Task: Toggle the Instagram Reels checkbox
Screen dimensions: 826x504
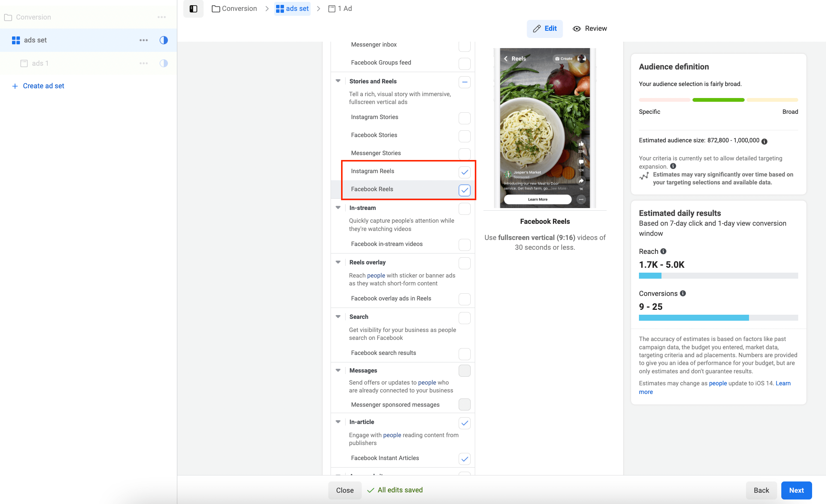Action: pos(465,172)
